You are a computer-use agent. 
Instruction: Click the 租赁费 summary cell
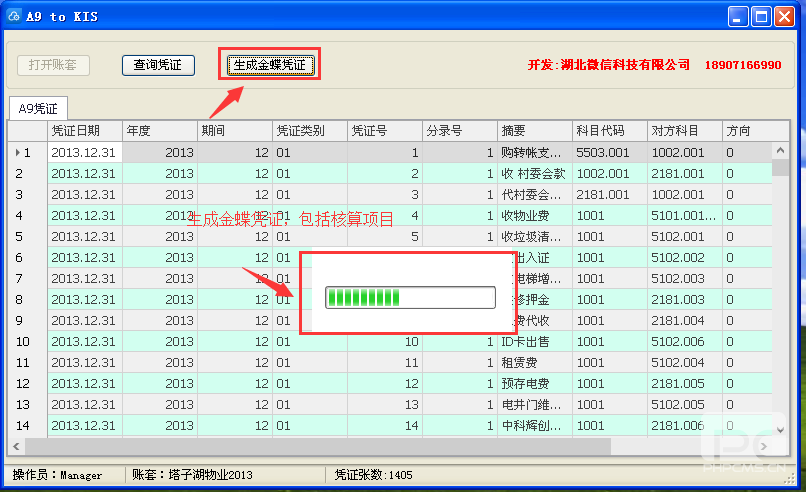[534, 363]
